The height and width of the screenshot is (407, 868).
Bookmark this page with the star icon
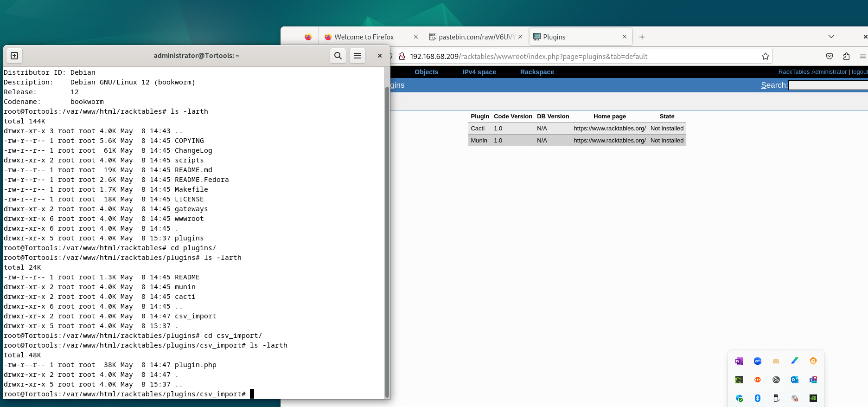click(x=765, y=56)
